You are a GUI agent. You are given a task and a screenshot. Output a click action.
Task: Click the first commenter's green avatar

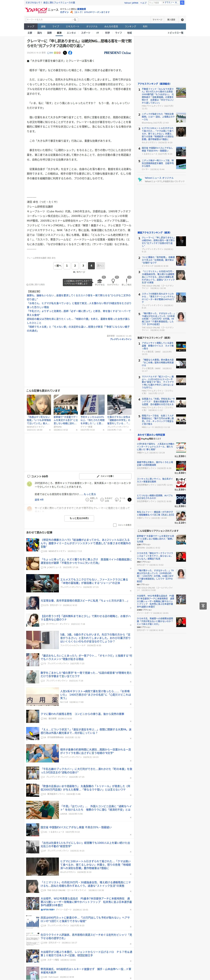coord(29,484)
